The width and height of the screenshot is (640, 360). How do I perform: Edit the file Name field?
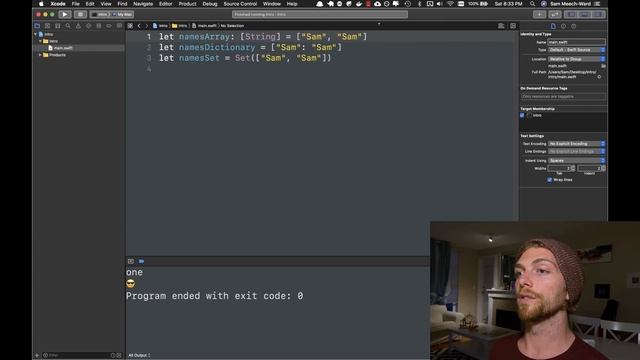(576, 42)
